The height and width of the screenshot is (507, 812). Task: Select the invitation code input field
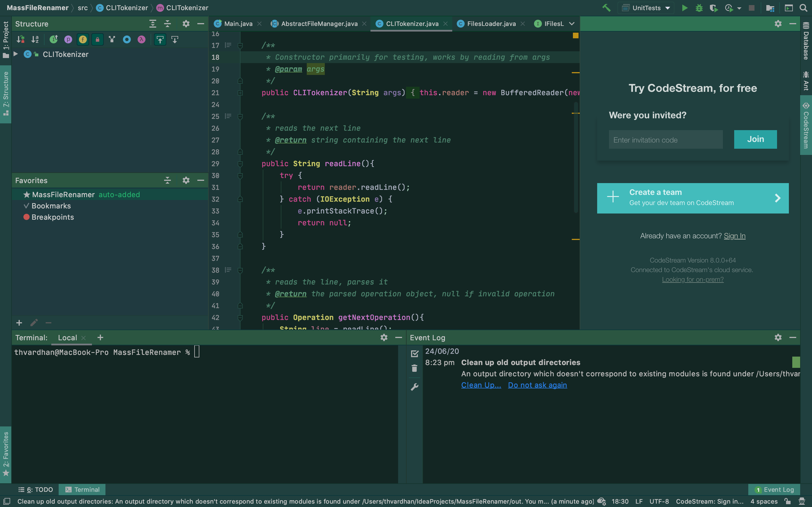(x=665, y=140)
